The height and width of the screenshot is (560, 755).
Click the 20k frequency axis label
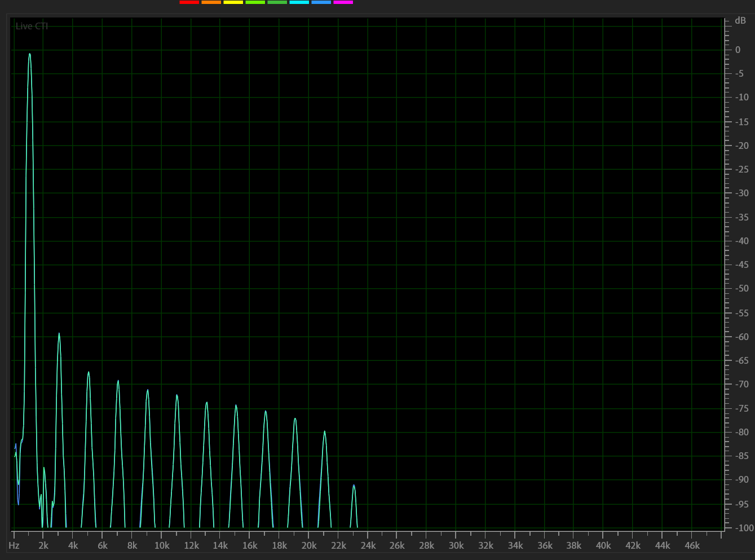309,545
